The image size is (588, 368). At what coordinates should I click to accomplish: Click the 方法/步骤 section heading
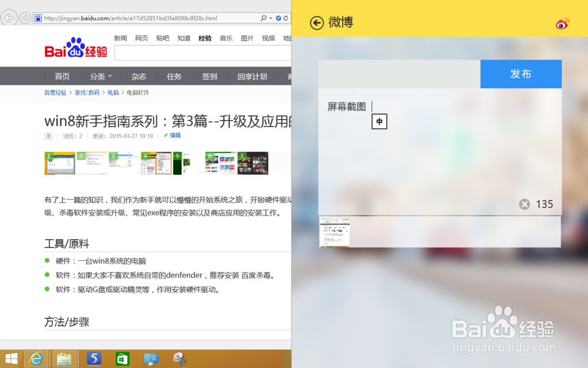pyautogui.click(x=67, y=322)
